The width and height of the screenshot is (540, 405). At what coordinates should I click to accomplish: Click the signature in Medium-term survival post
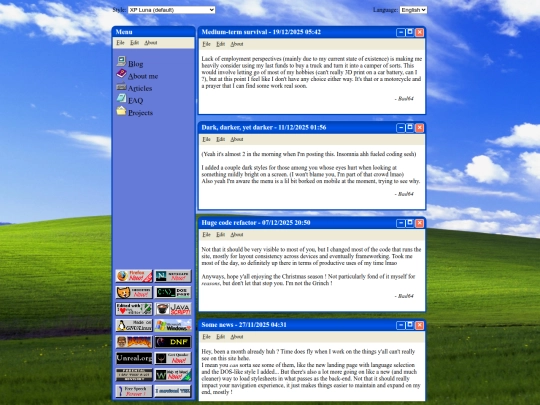point(404,99)
